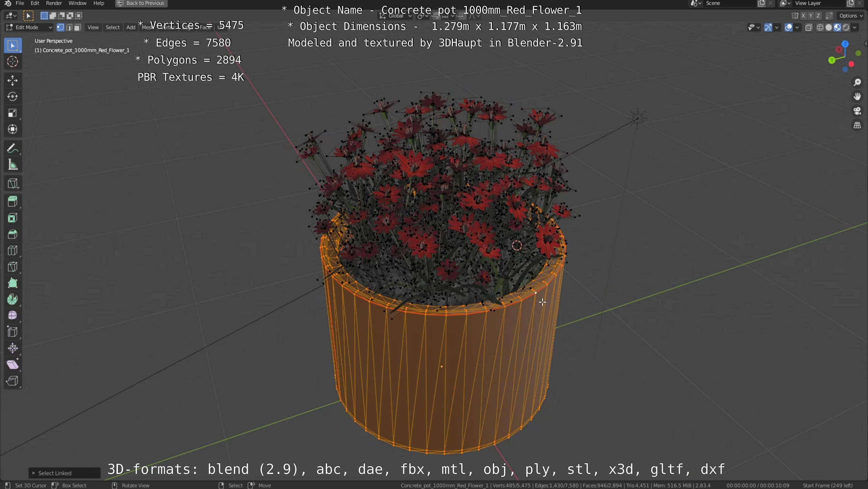Click the pan view hand icon
868x489 pixels.
857,97
